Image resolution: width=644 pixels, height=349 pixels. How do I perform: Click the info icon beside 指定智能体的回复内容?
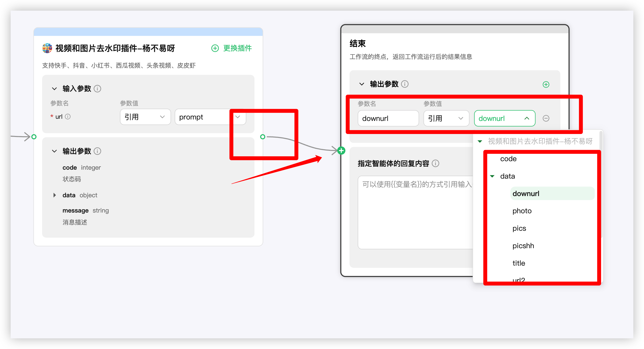click(x=435, y=163)
